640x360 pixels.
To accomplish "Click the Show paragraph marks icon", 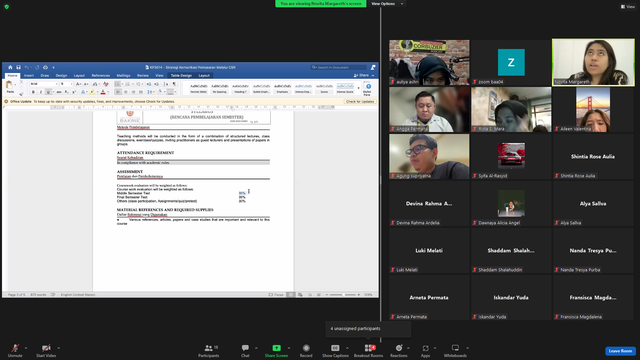I will 174,84.
